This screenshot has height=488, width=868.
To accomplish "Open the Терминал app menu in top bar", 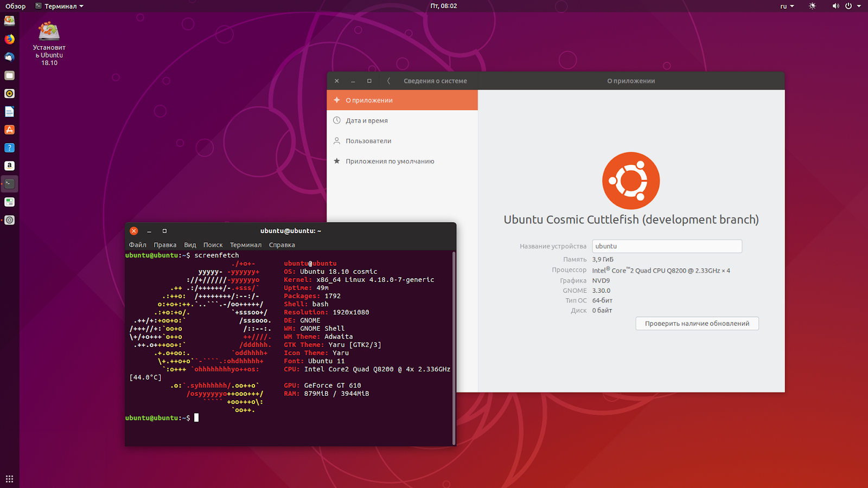I will pyautogui.click(x=59, y=6).
